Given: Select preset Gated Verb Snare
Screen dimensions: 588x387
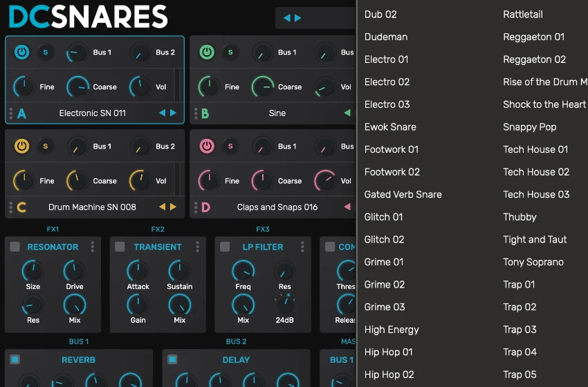Looking at the screenshot, I should [x=403, y=194].
